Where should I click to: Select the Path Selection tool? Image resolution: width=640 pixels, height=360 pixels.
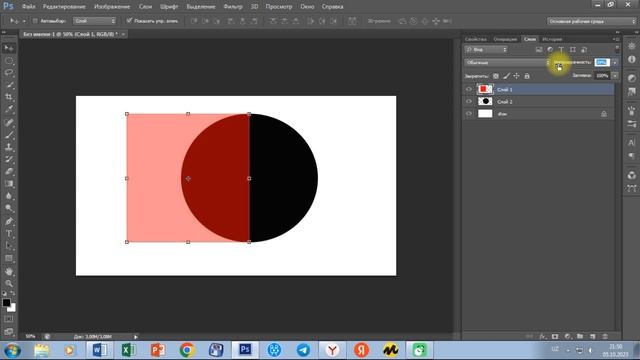tap(9, 246)
